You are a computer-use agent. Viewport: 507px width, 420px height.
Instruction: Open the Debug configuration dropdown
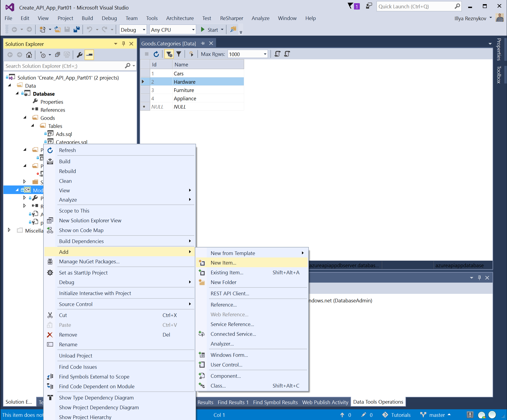click(x=144, y=30)
